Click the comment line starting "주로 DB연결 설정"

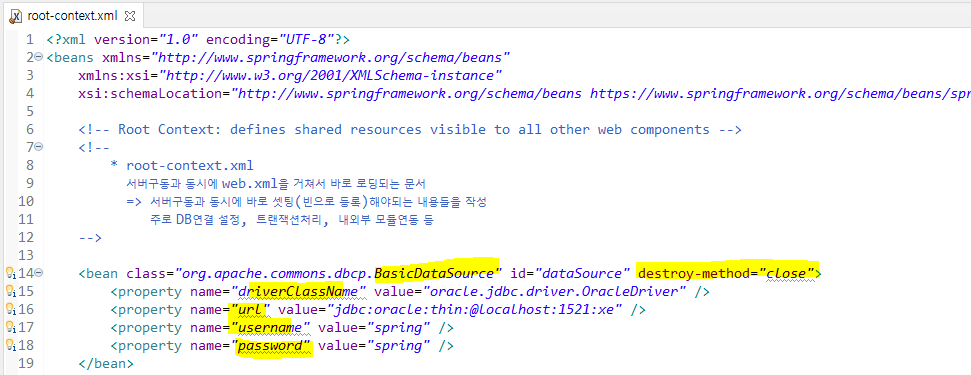point(291,219)
